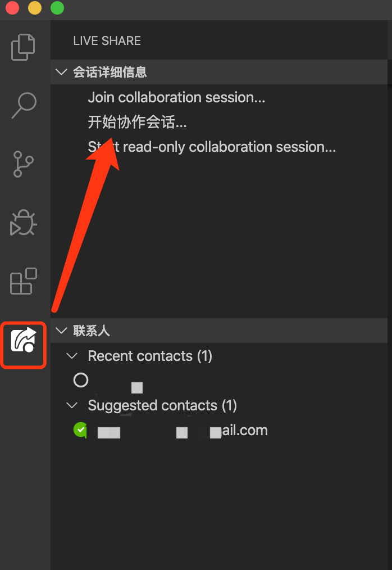Collapse the Suggested contacts group chevron

[x=72, y=406]
